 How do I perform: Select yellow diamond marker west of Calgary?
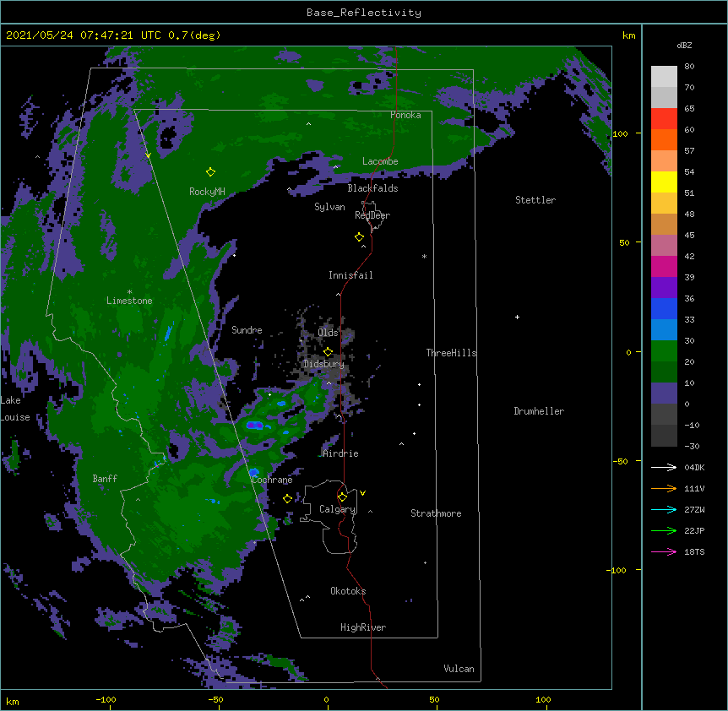coord(287,498)
